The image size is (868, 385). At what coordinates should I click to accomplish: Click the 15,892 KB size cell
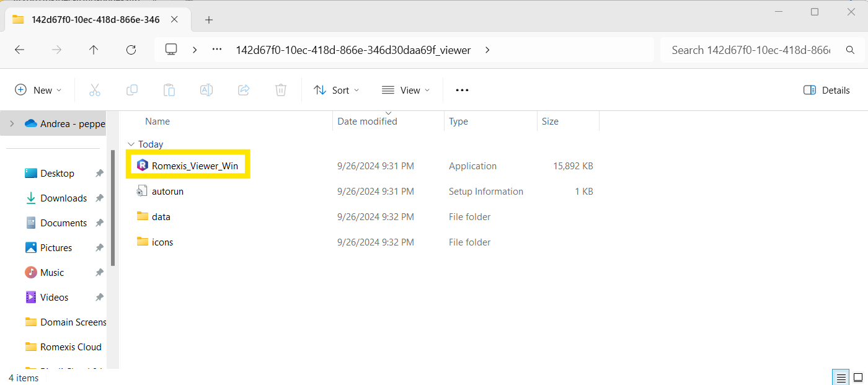(x=573, y=166)
